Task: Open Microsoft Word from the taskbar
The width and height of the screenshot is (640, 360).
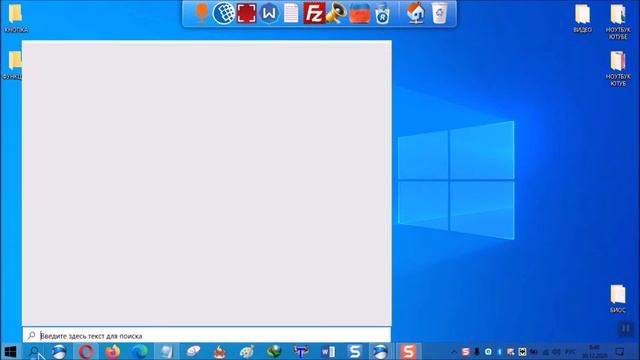Action: point(328,351)
